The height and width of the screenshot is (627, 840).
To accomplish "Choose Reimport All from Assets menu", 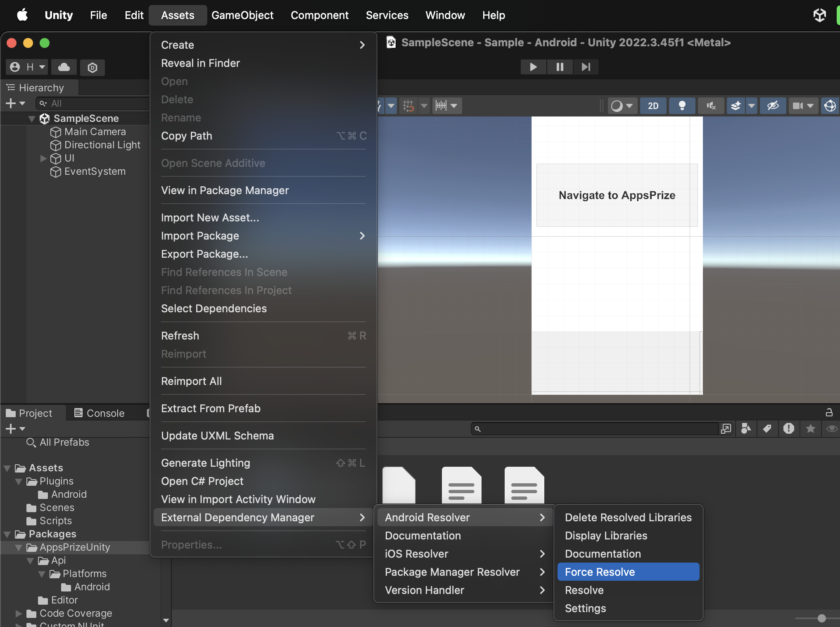I will (x=263, y=381).
